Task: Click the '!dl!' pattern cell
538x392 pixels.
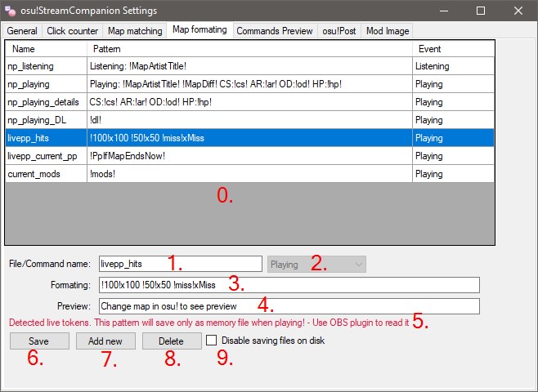Action: [x=250, y=120]
